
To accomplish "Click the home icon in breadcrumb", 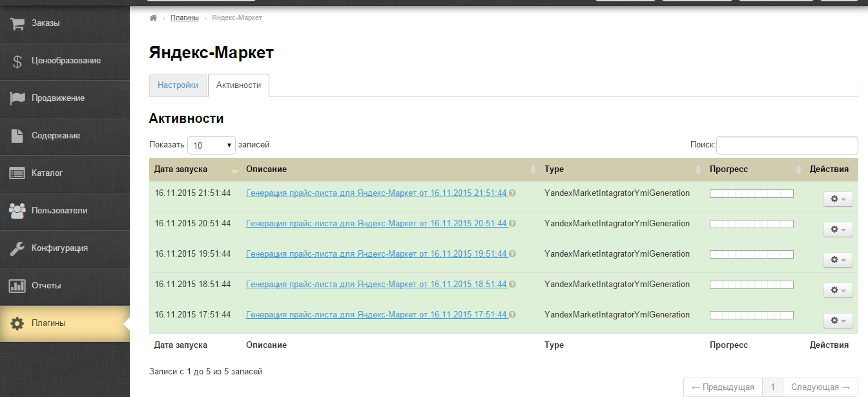I will (x=153, y=17).
